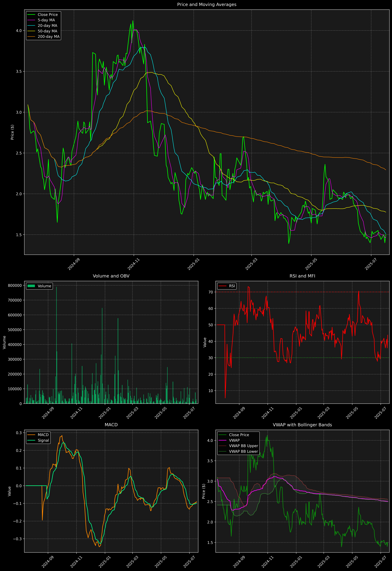
Task: Click the 'MACD' chart title
Action: click(x=111, y=425)
